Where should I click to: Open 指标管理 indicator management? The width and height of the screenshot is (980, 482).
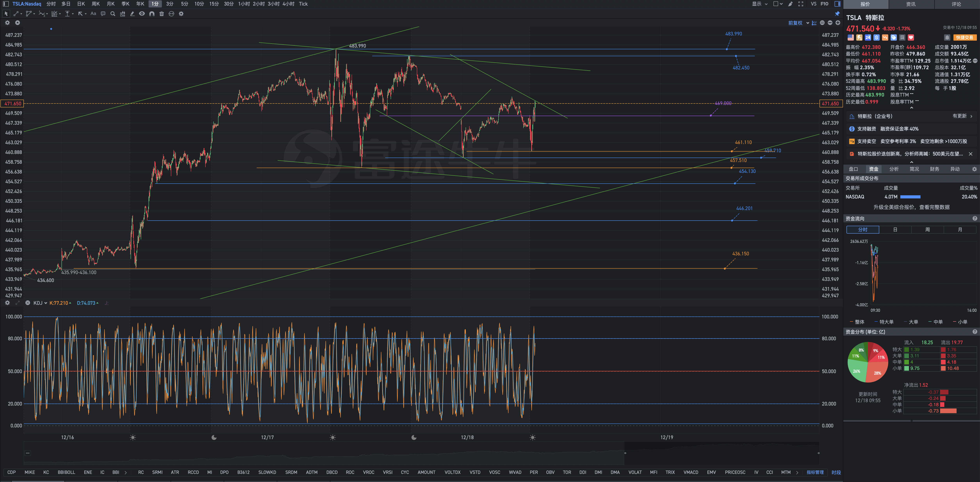(x=815, y=472)
